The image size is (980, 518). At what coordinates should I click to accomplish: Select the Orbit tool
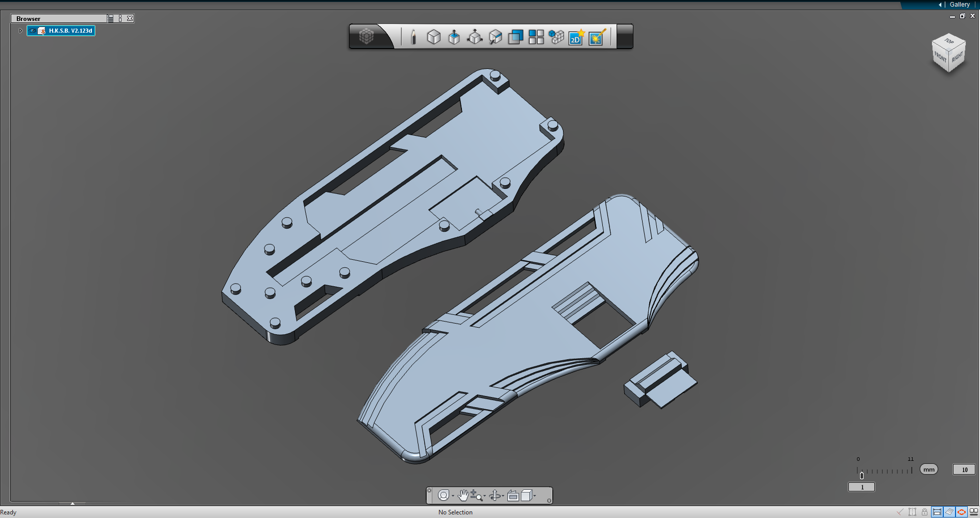[x=495, y=495]
